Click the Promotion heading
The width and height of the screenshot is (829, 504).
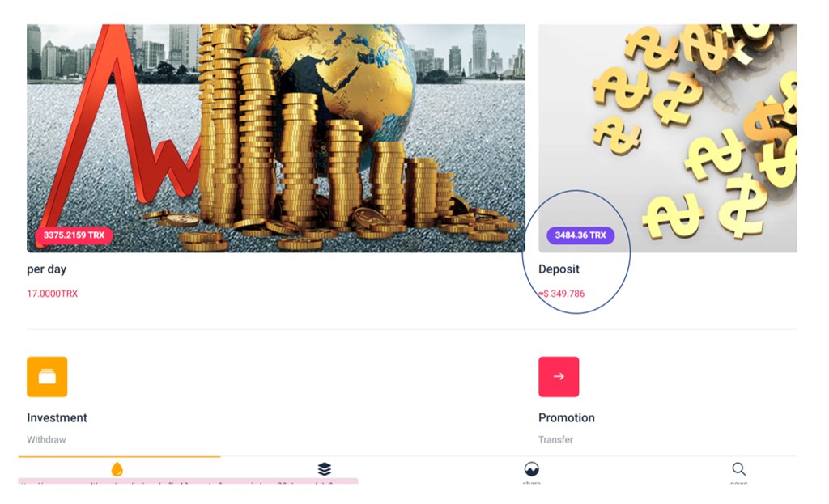point(566,418)
